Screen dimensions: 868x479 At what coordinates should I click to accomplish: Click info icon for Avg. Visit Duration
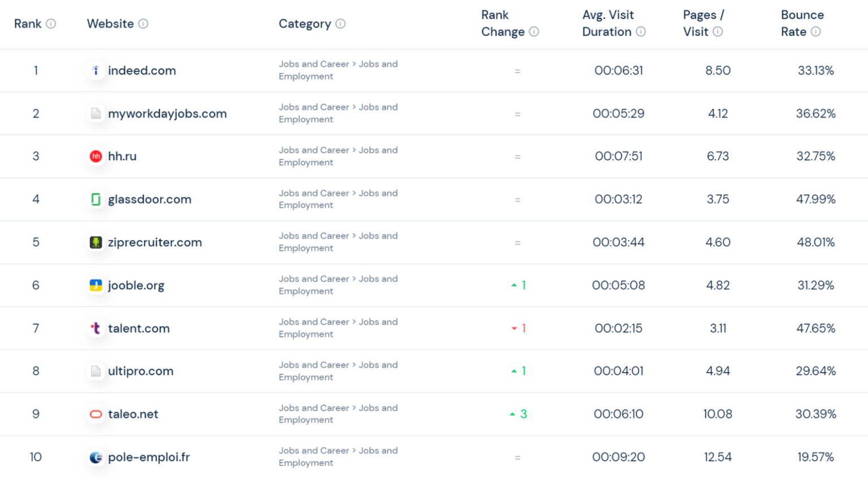click(x=641, y=32)
